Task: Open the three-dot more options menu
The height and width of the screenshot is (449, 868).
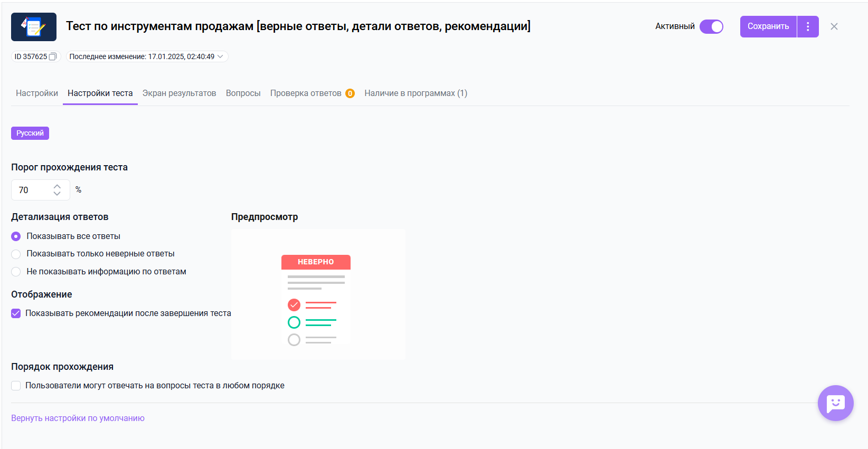Action: (x=808, y=27)
